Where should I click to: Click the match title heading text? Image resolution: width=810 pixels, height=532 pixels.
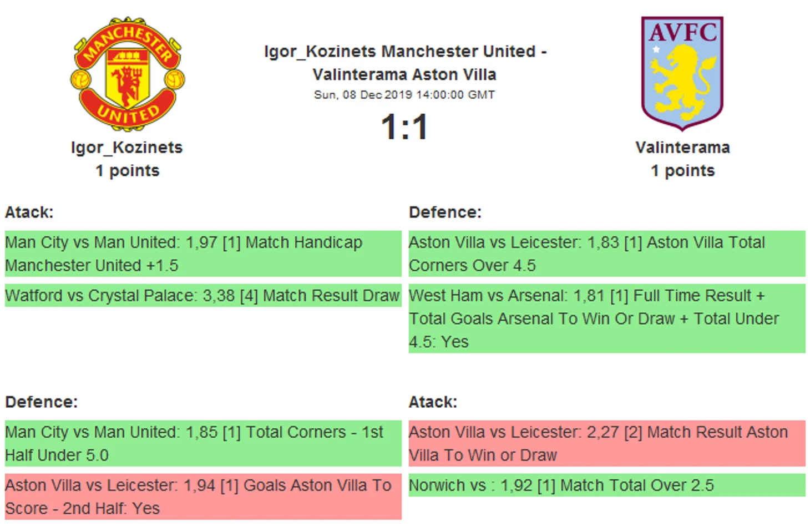point(405,63)
